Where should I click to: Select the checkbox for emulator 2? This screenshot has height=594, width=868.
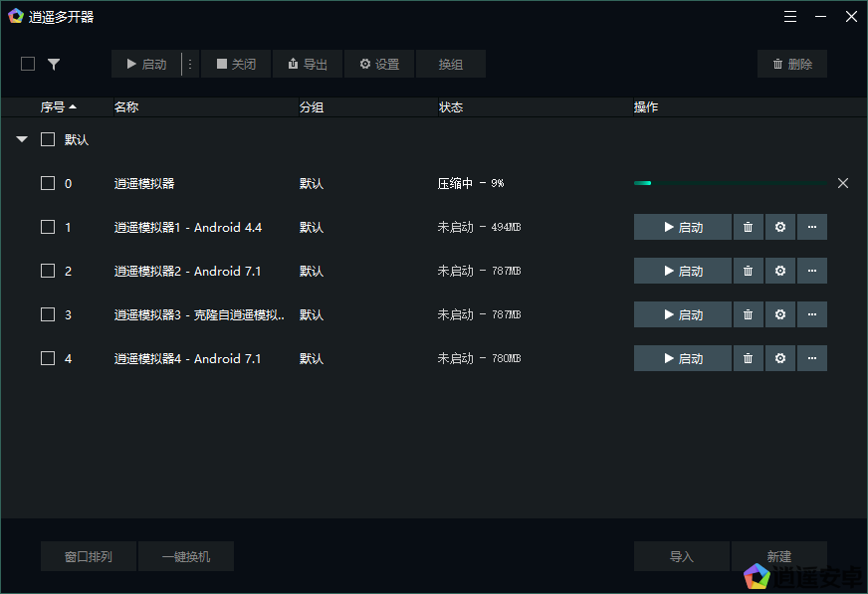[48, 271]
